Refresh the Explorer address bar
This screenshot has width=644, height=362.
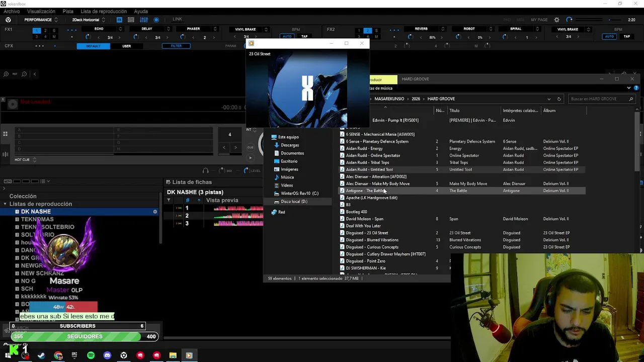tap(558, 99)
